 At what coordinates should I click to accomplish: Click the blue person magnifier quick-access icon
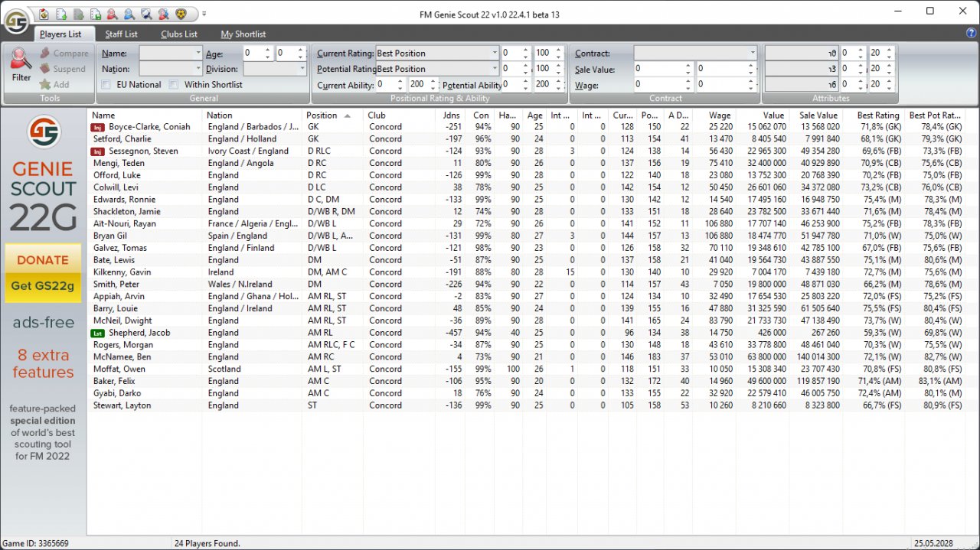click(x=129, y=14)
